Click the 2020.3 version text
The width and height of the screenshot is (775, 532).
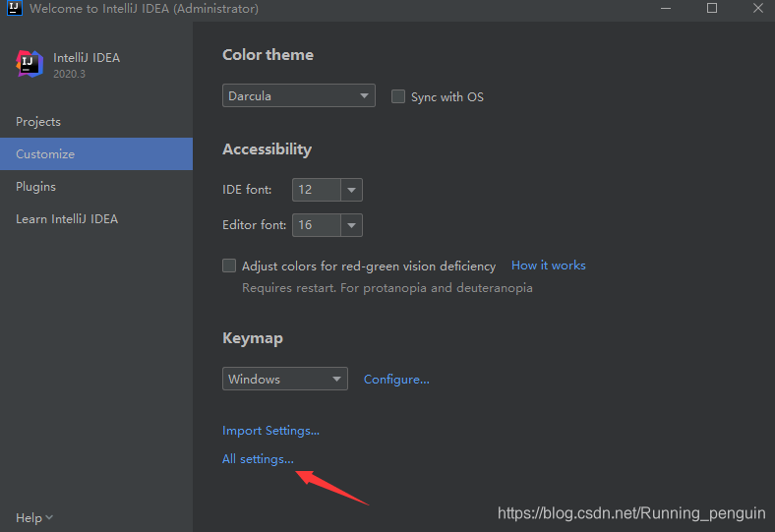tap(69, 74)
